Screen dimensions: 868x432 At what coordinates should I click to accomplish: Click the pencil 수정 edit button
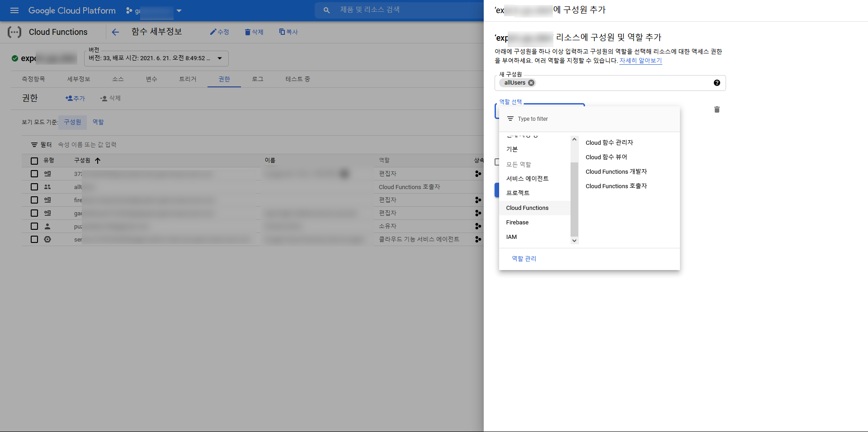click(x=220, y=32)
